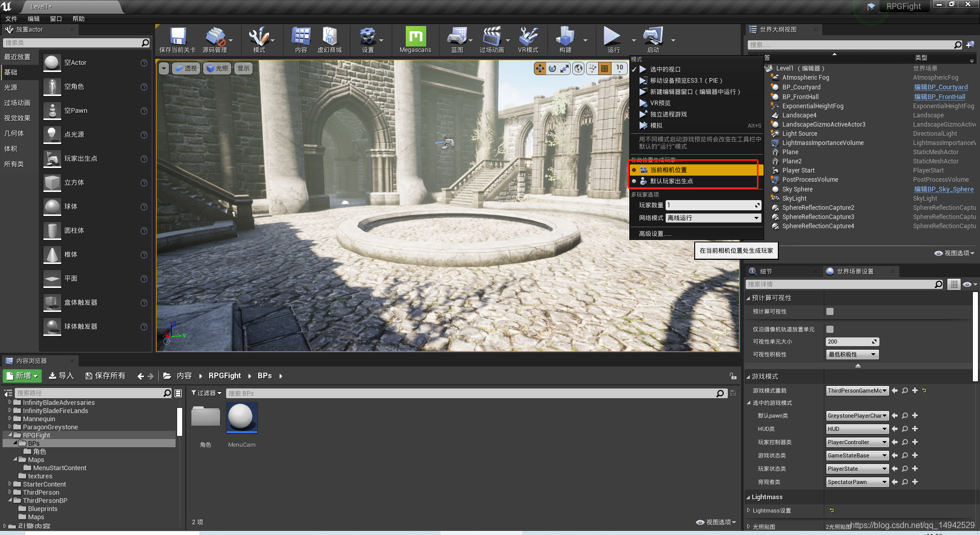The height and width of the screenshot is (535, 980).
Task: Open Advanced Settings in play menu
Action: pos(655,234)
